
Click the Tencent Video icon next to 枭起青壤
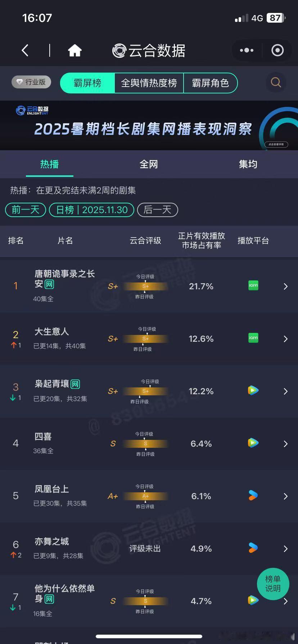pyautogui.click(x=253, y=390)
